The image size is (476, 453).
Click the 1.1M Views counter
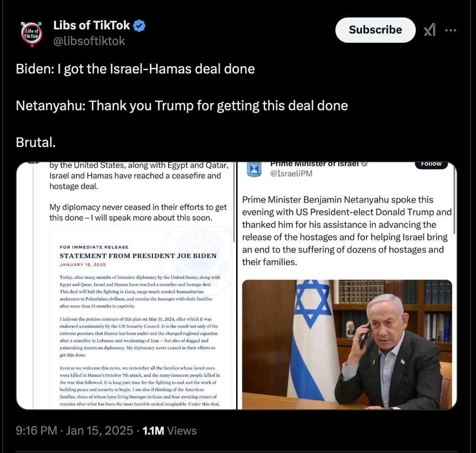tap(170, 430)
